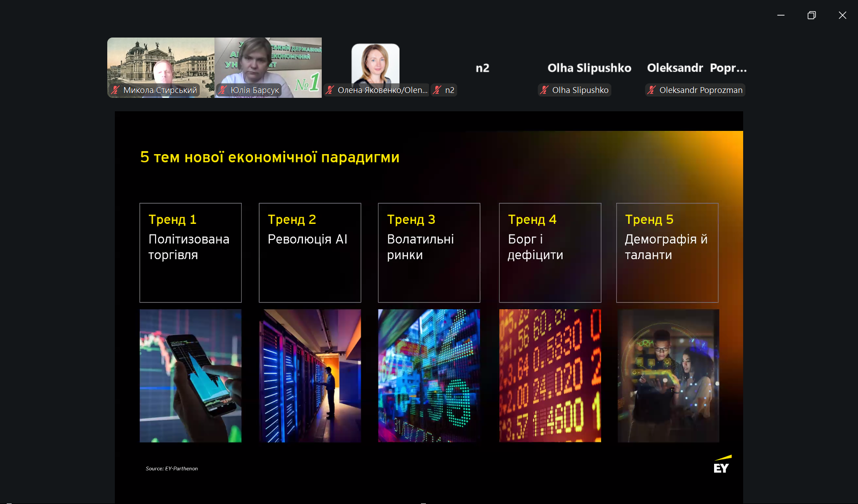Click Олена Яковенко profile photo
858x504 pixels.
(375, 63)
